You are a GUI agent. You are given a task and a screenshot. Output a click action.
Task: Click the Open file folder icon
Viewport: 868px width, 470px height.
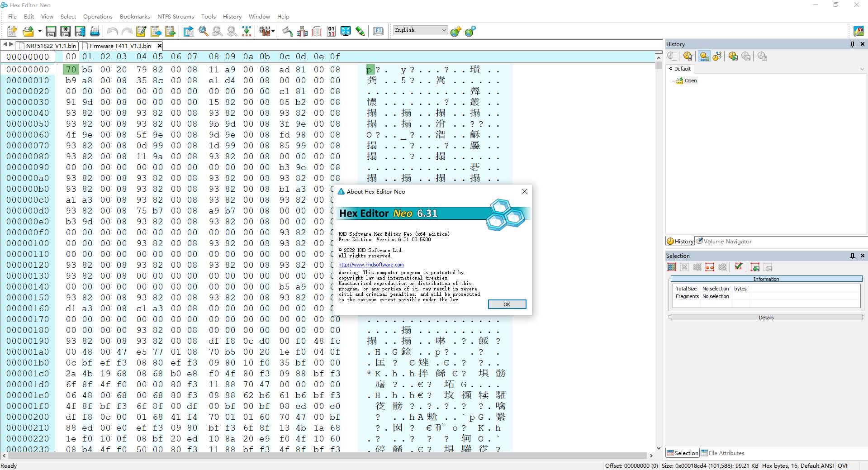28,31
